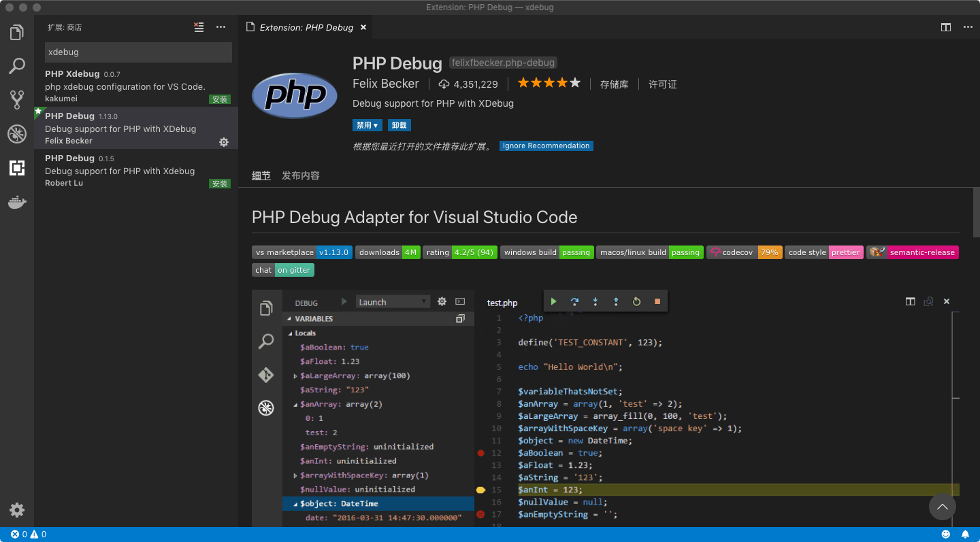Open the 禁用 button dropdown arrow

376,125
